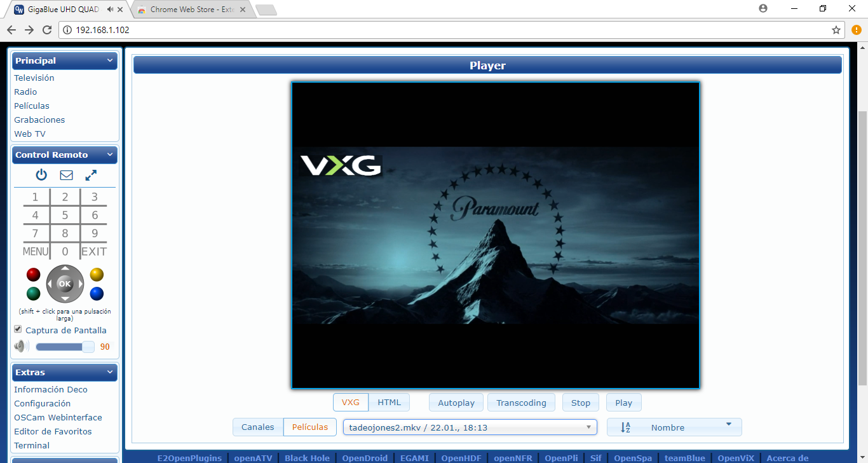
Task: Adjust the volume slider
Action: tap(65, 347)
